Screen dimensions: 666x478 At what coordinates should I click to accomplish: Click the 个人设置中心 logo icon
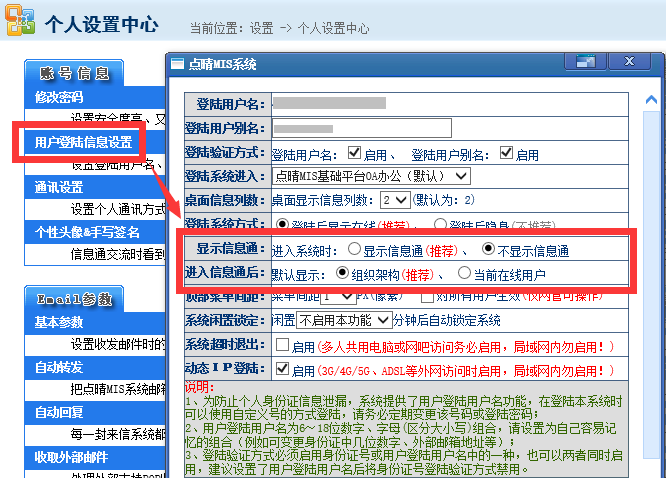(x=20, y=22)
